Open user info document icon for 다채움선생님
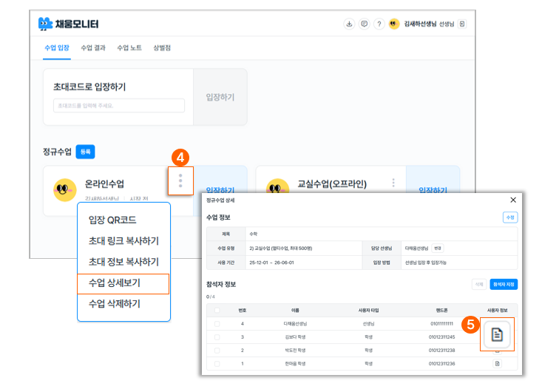 (497, 334)
